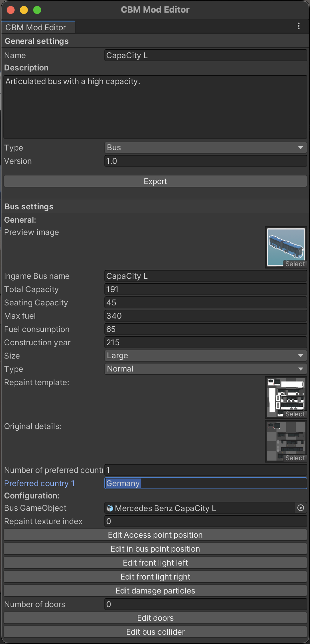The image size is (310, 644).
Task: Click the Mercedes Benz CapaCity L prefab icon
Action: (110, 508)
